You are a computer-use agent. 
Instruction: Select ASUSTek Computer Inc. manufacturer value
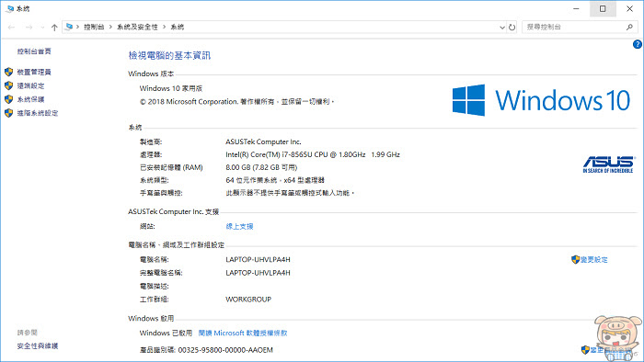(263, 141)
